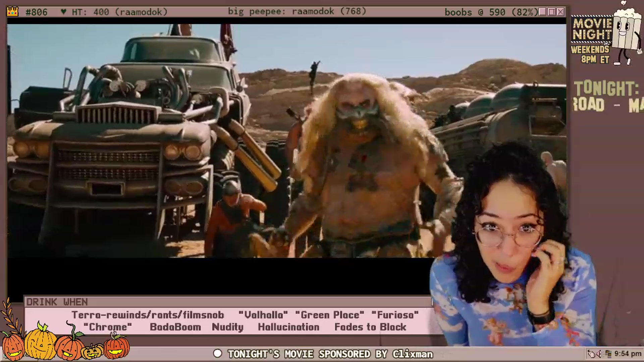Click the Fades to Black drink rule
Viewport: 644px width, 362px height.
pyautogui.click(x=370, y=327)
